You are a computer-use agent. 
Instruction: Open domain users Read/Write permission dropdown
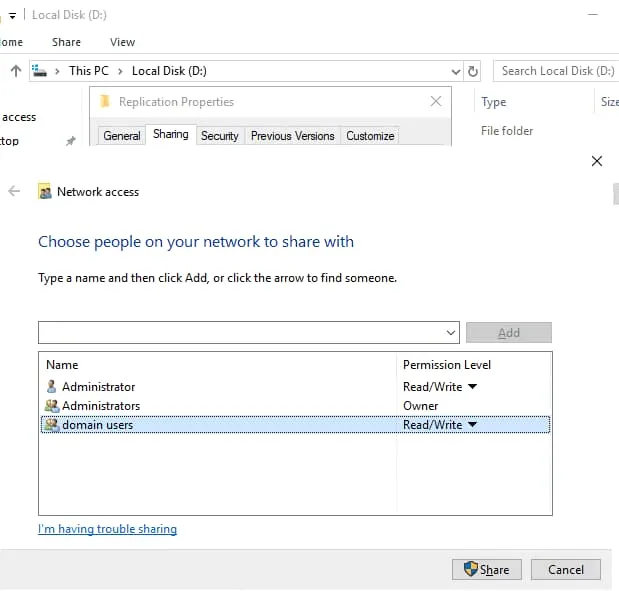[472, 425]
